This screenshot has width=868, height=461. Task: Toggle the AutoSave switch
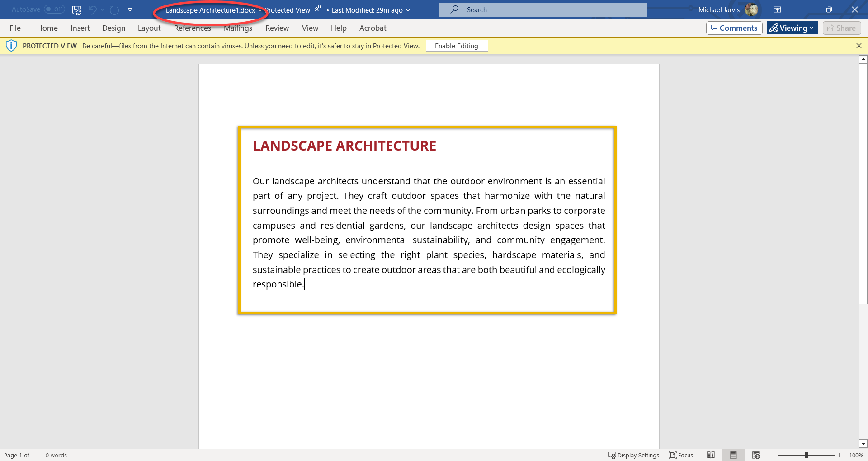(54, 9)
